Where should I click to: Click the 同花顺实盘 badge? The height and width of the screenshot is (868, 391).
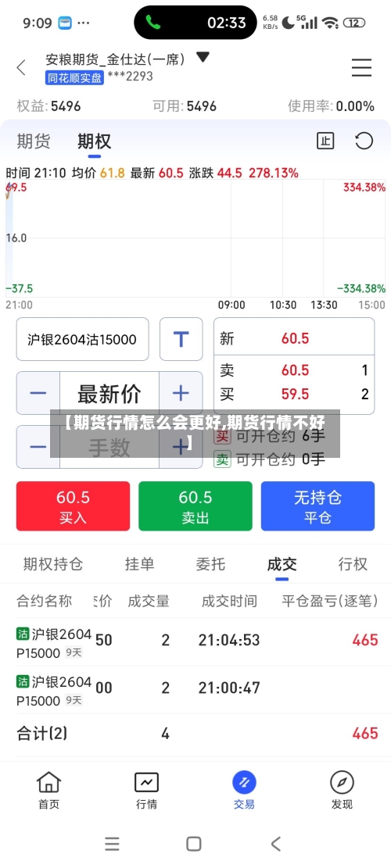pos(75,77)
